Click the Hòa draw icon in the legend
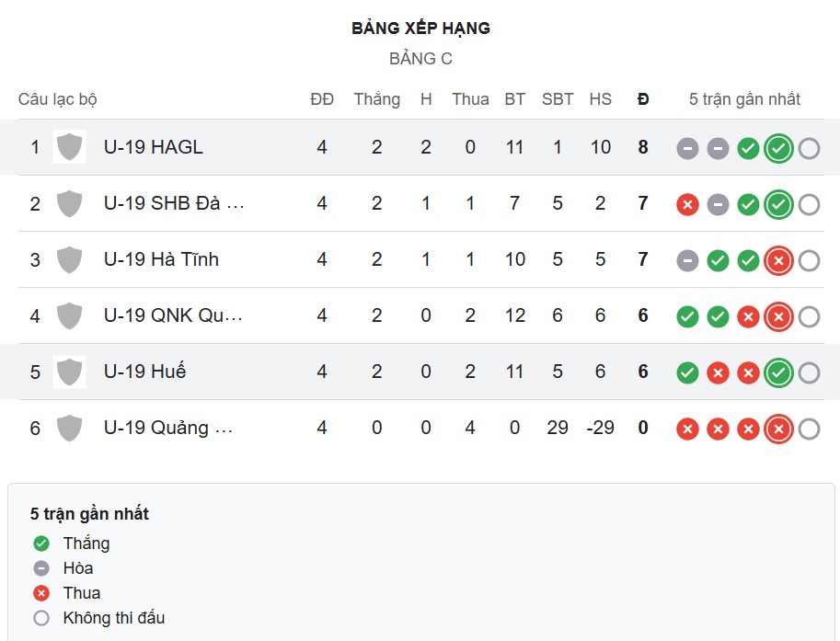840x641 pixels. [x=40, y=568]
